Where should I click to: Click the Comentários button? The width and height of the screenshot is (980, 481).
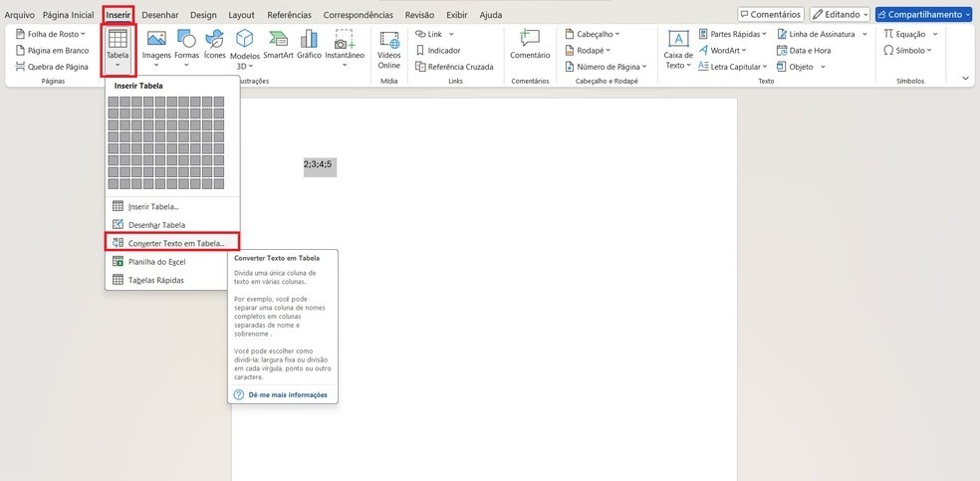click(x=771, y=14)
